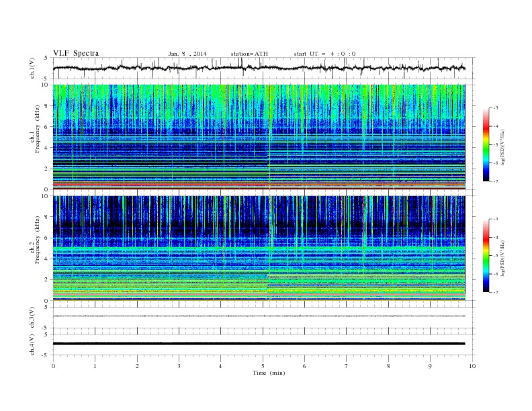Screen dimensions: 532x411
Task: Click time axis tick label "7"
Action: click(347, 366)
